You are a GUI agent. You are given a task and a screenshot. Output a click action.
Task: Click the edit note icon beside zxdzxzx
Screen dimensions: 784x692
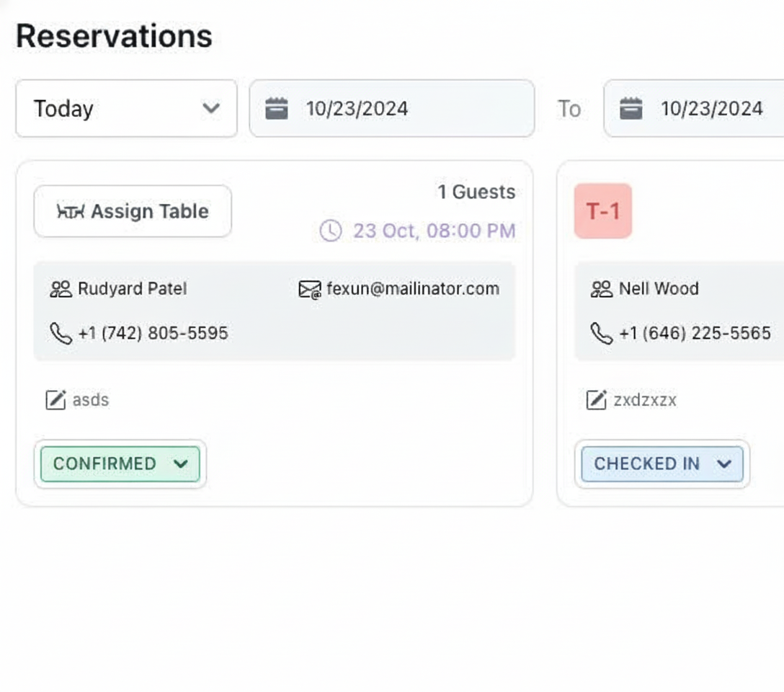point(596,399)
